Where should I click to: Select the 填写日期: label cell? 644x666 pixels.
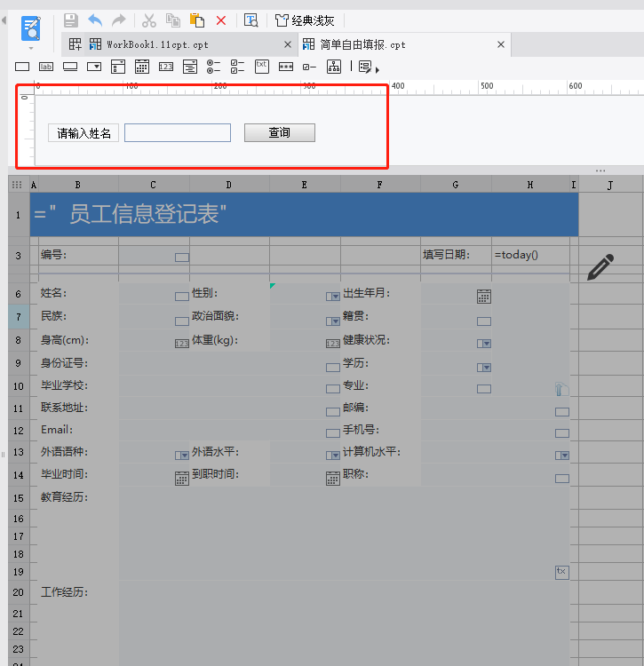[456, 255]
